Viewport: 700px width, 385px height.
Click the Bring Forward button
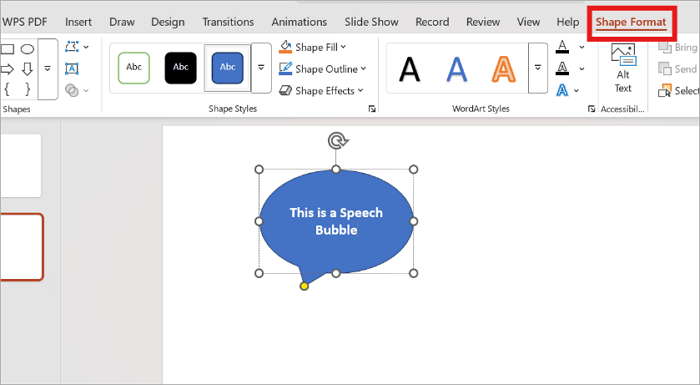678,47
